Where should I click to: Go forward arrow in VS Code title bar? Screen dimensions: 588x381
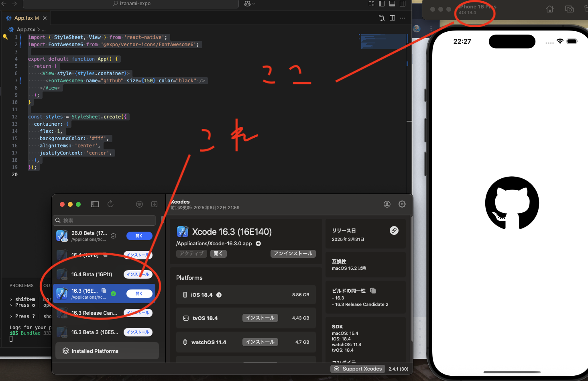tap(14, 4)
